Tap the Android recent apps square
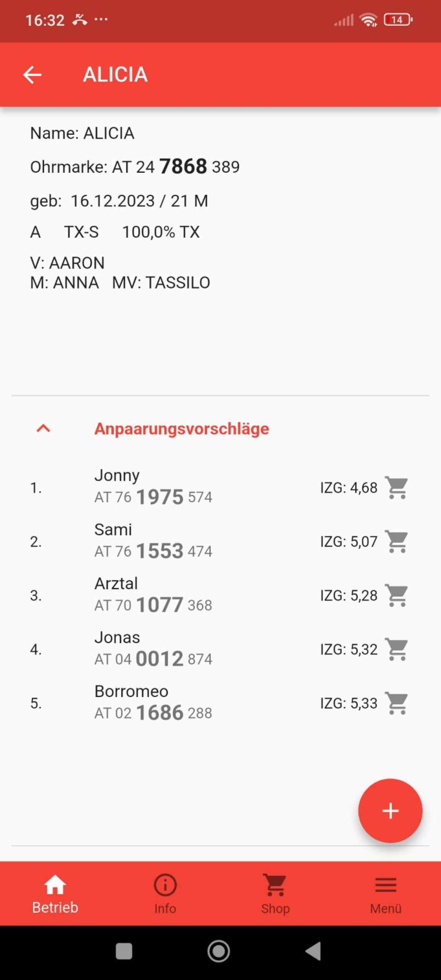441x980 pixels. pyautogui.click(x=123, y=951)
